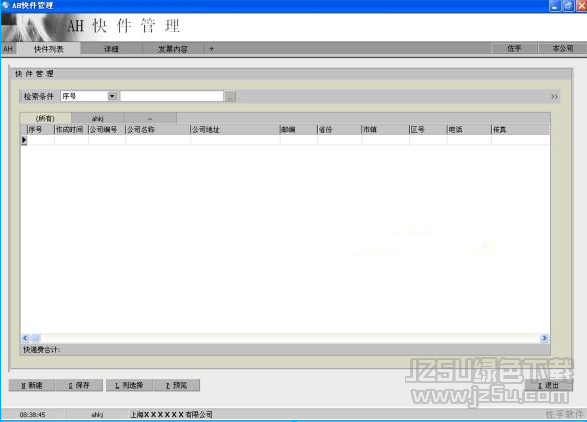
Task: Sort by 公司编号 column header
Action: [107, 130]
